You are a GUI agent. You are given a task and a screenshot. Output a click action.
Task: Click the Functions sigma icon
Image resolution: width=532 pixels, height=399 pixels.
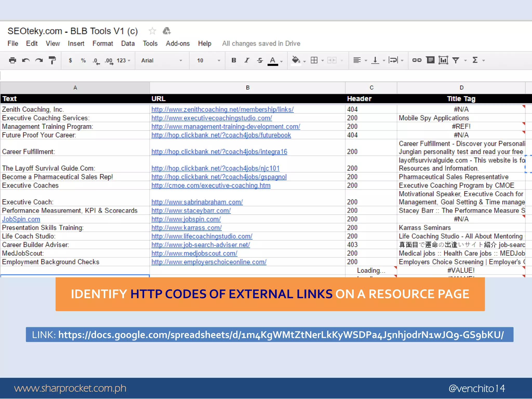475,60
